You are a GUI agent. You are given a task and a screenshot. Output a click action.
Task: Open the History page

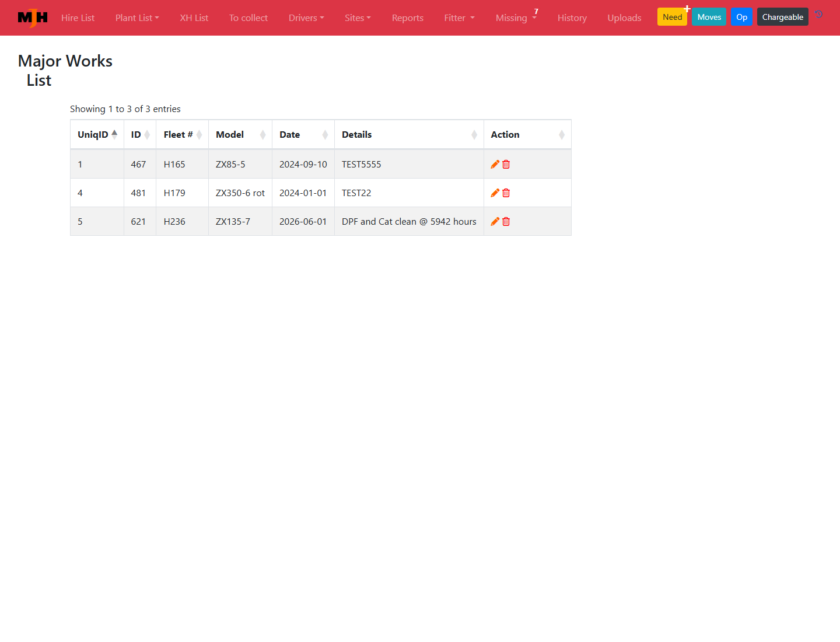(x=572, y=18)
